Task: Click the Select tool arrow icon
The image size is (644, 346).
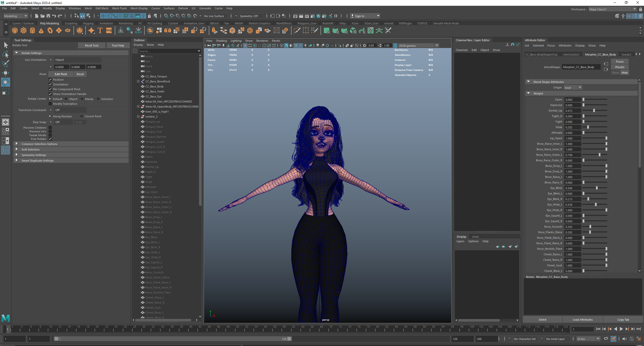Action: [6, 45]
